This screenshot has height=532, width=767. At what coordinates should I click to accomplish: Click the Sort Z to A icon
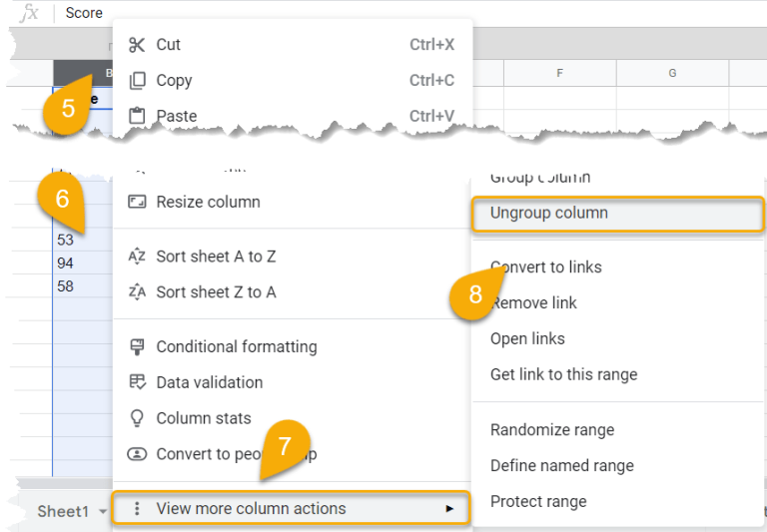point(137,291)
